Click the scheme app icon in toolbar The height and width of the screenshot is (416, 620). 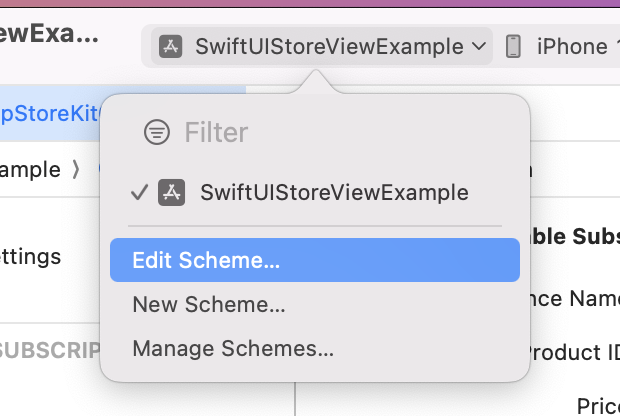[x=170, y=46]
